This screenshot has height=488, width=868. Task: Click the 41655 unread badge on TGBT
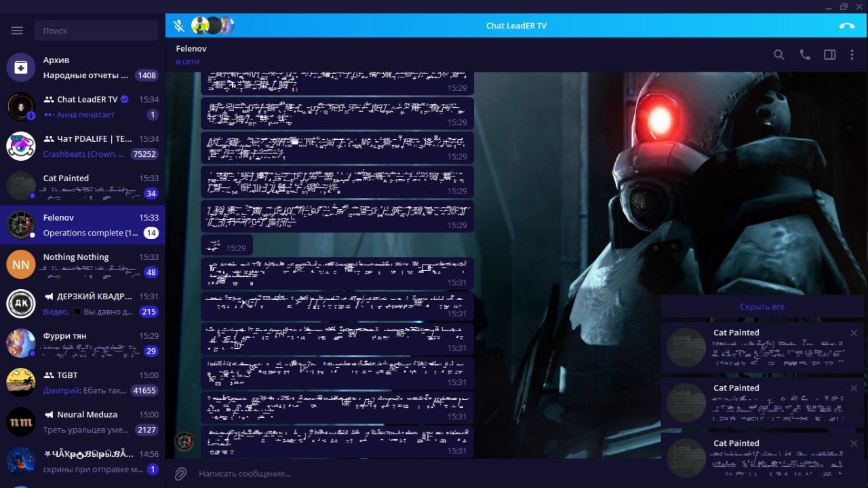click(144, 390)
